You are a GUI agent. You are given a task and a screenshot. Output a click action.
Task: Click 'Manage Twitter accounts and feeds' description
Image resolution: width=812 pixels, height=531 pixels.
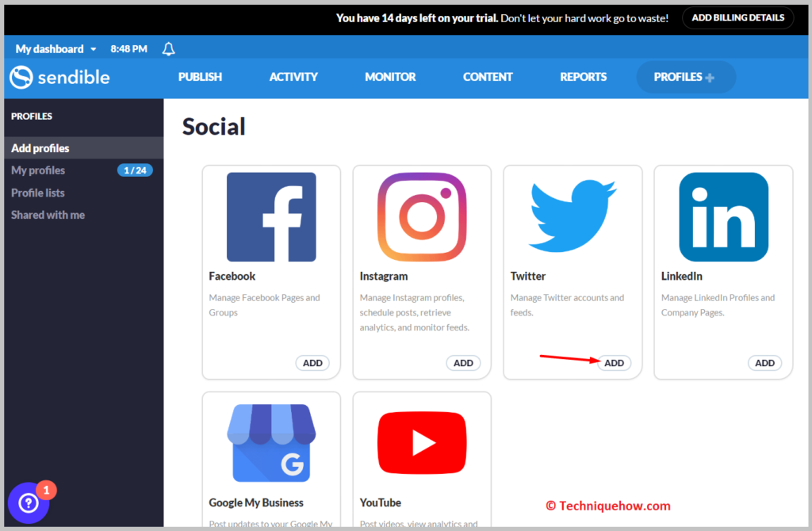tap(567, 305)
